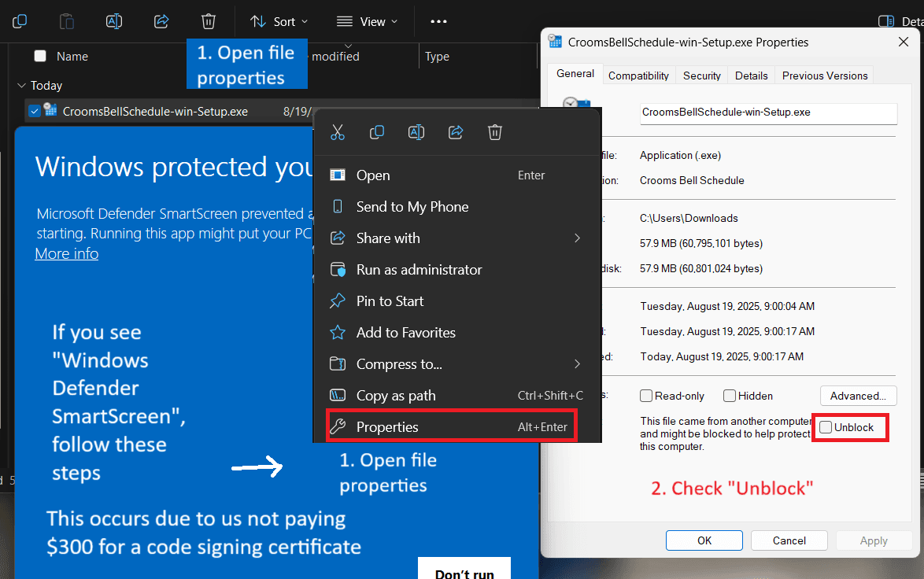The width and height of the screenshot is (924, 579).
Task: Click Rename icon in context menu
Action: [x=416, y=132]
